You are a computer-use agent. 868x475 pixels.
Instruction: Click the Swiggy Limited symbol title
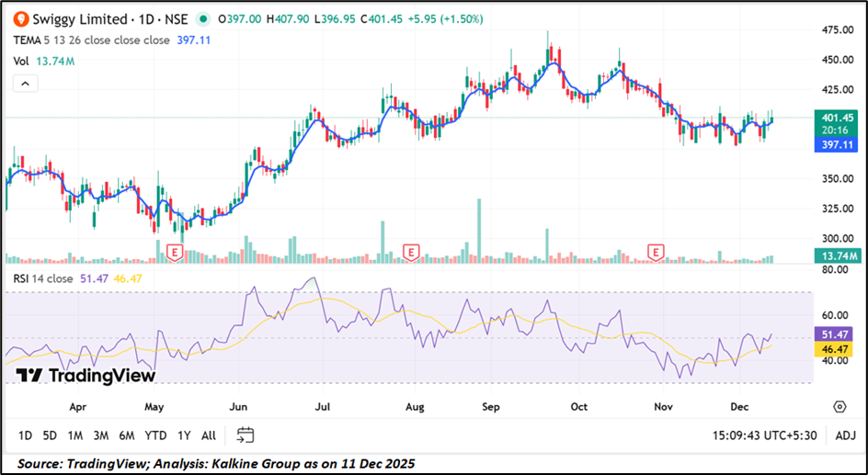pos(79,18)
